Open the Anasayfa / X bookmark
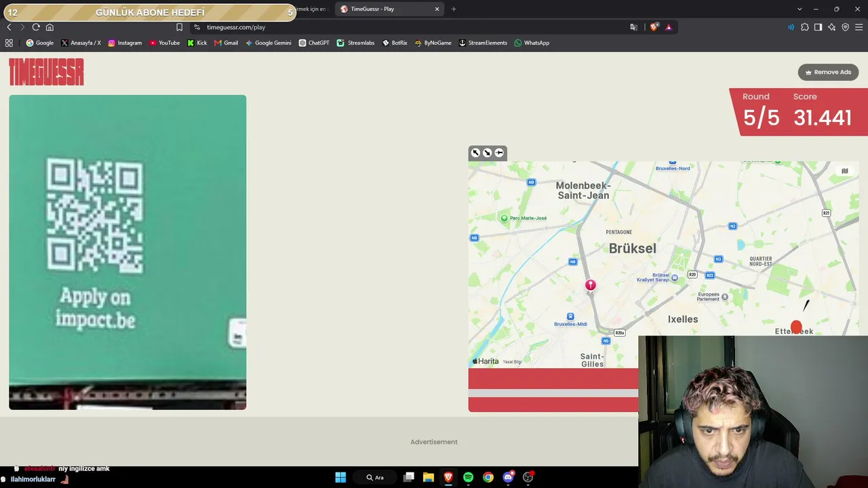 pyautogui.click(x=81, y=43)
